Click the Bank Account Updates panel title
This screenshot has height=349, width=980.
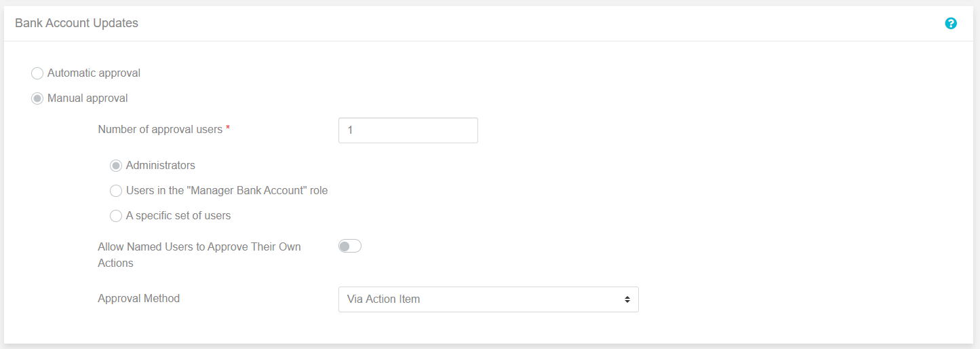pos(77,23)
